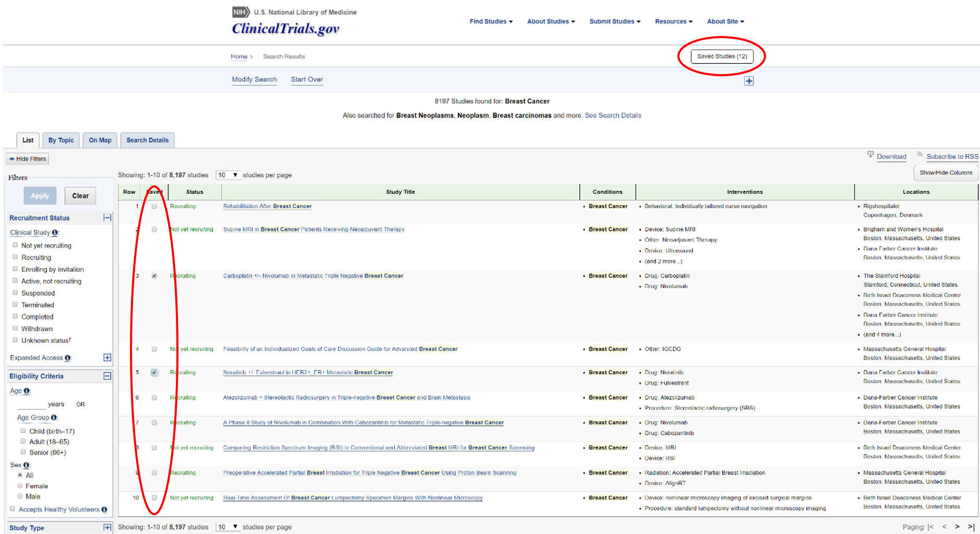The width and height of the screenshot is (980, 534).
Task: Open Rehabilitation After Breast Cancer study
Action: click(268, 206)
